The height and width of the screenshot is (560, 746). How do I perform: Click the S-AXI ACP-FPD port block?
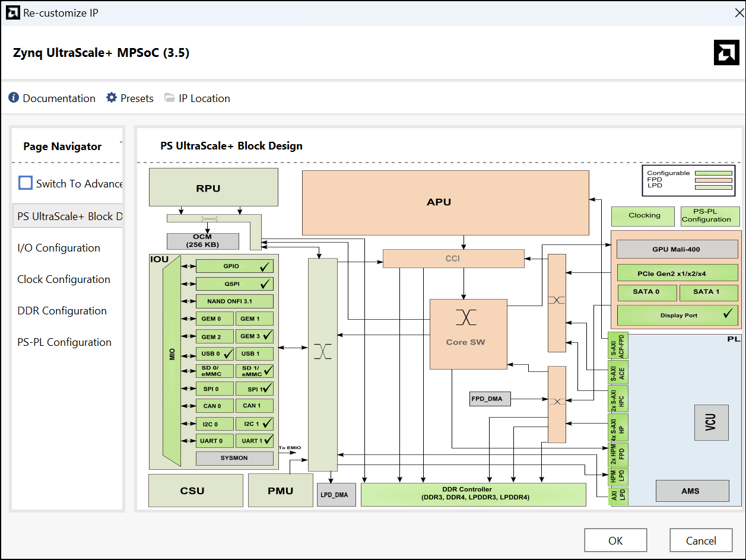(618, 346)
